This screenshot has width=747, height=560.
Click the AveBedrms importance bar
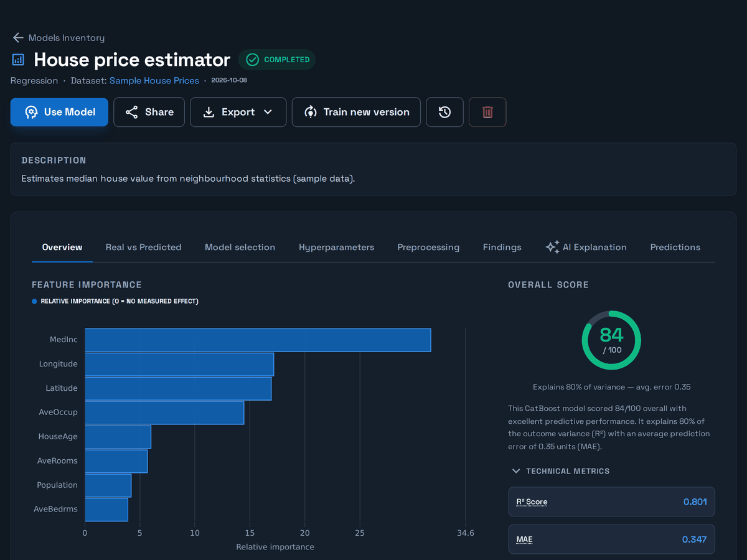pos(106,510)
